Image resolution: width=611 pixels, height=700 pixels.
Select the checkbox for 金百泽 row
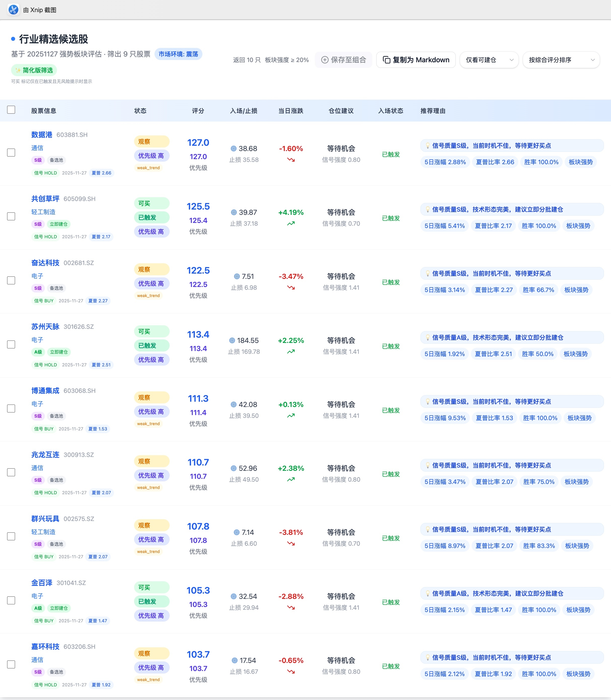point(11,600)
